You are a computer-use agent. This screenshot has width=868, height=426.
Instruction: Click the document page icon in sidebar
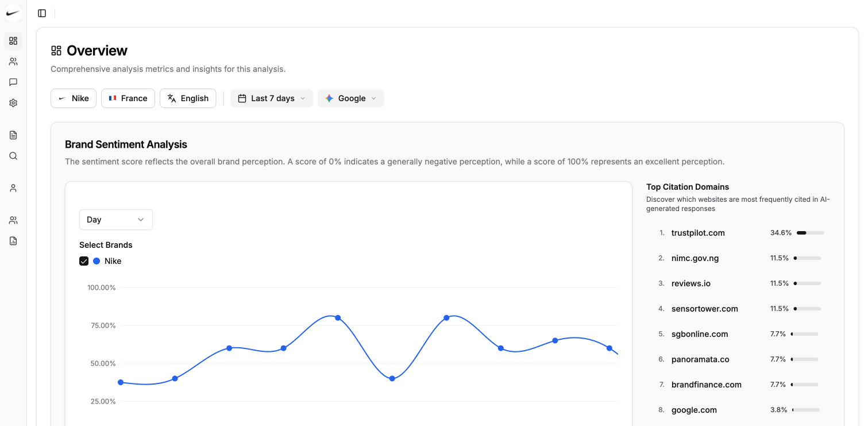pos(13,135)
